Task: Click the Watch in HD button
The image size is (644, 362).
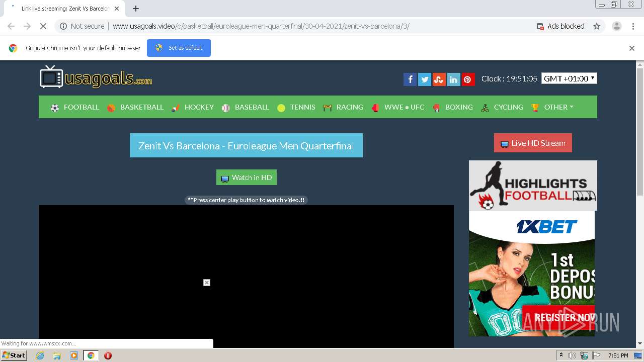Action: click(247, 177)
